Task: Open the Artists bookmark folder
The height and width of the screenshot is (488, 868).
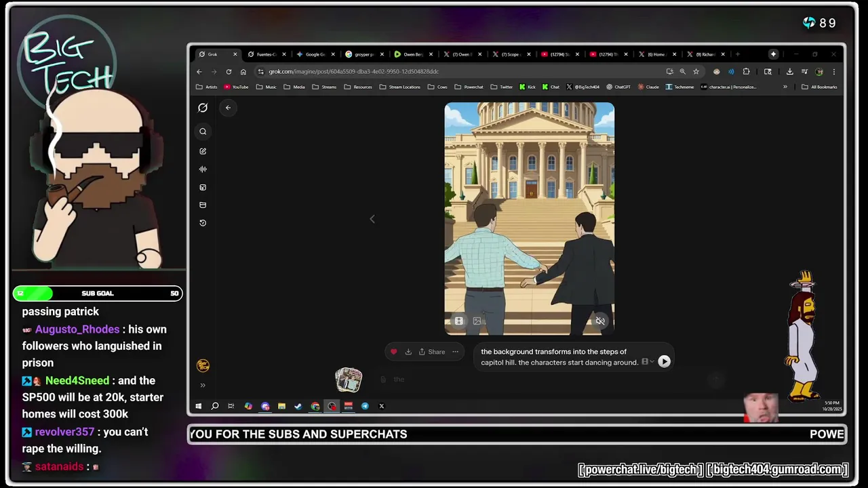Action: [207, 87]
